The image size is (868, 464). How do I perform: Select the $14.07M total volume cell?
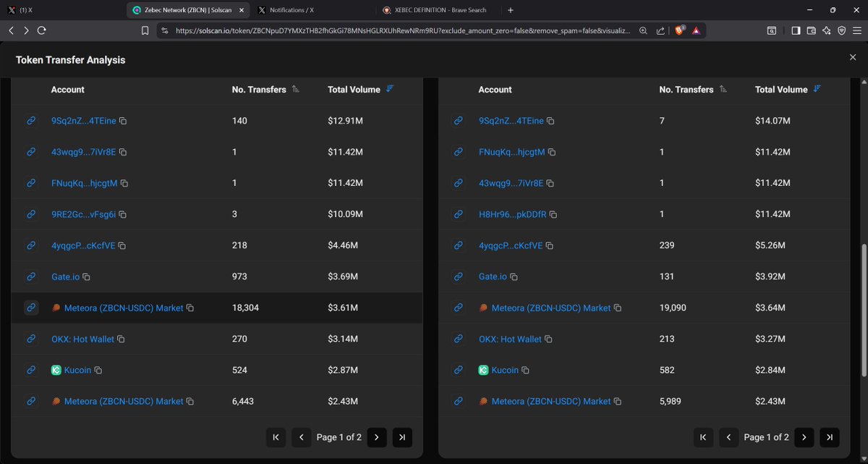[x=773, y=121]
